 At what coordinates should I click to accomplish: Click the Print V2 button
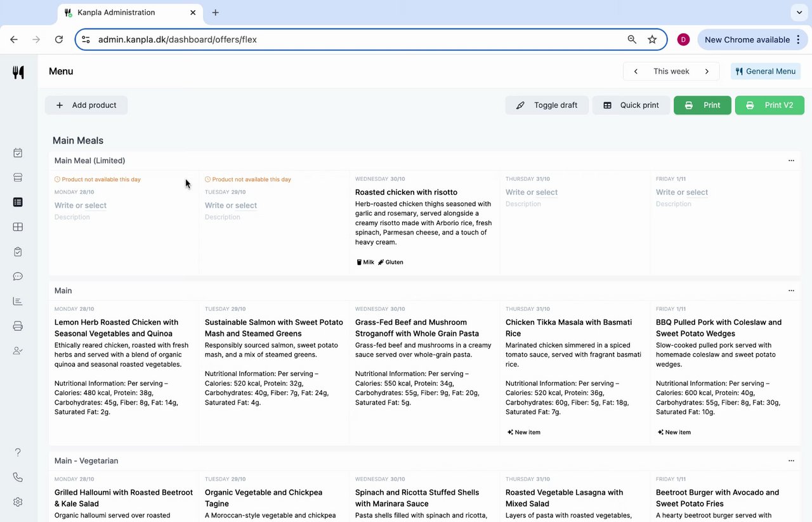pos(769,105)
